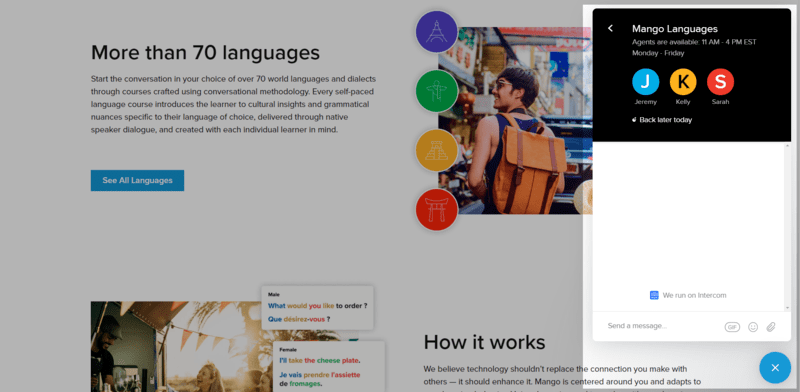
Task: Open the emoji picker in chat
Action: 753,327
